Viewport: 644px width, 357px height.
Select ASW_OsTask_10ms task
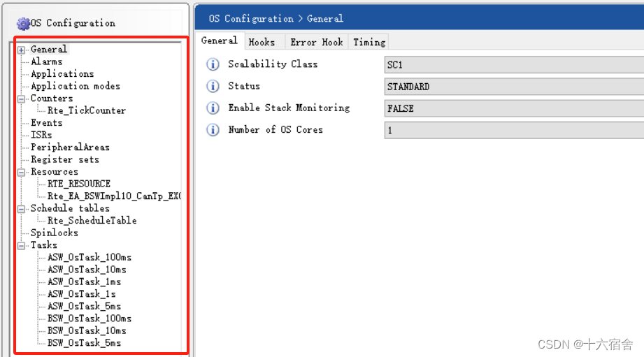tap(87, 270)
